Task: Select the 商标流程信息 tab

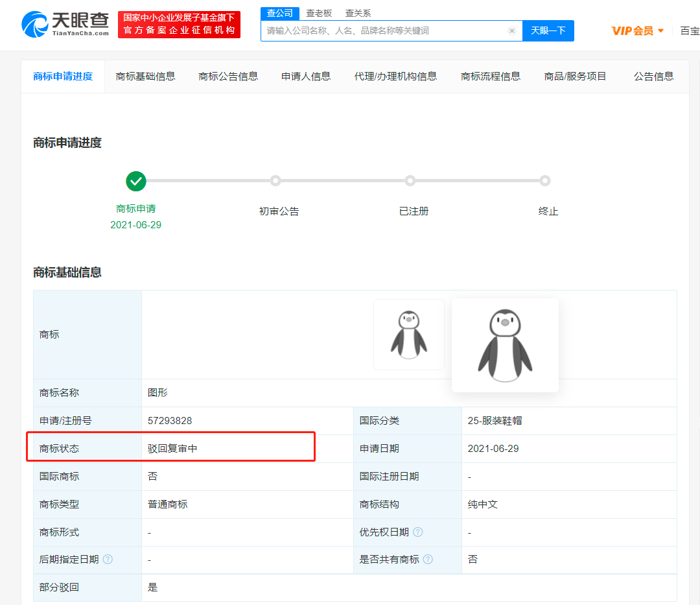Action: 490,77
